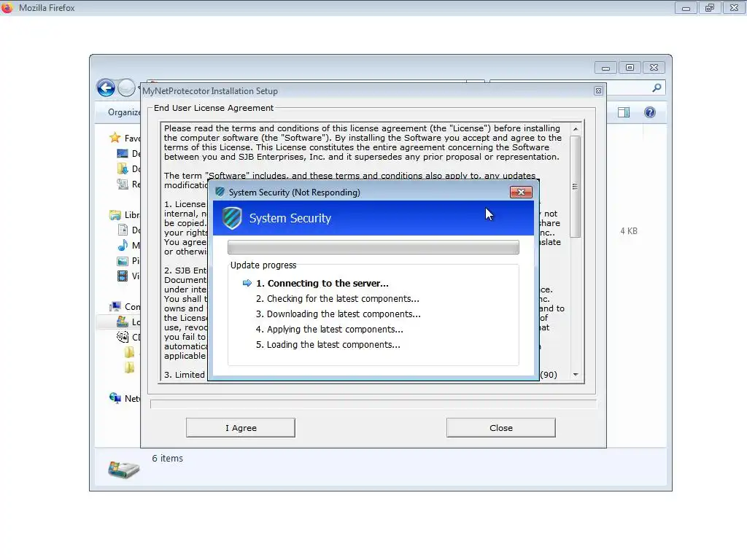Close the MyNetProtecotor Installation Setup window
The image size is (747, 560).
pyautogui.click(x=598, y=91)
